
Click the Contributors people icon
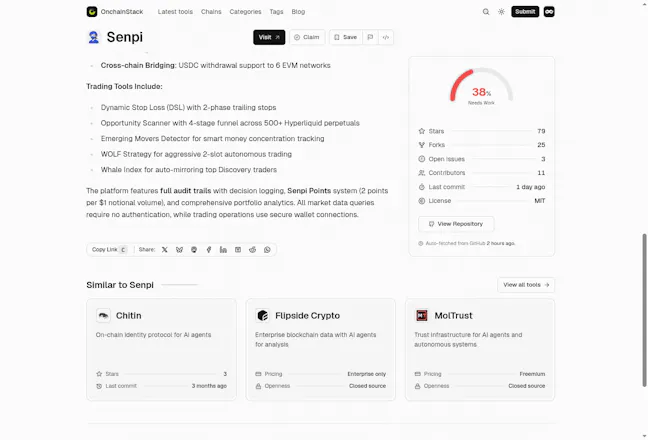point(422,173)
